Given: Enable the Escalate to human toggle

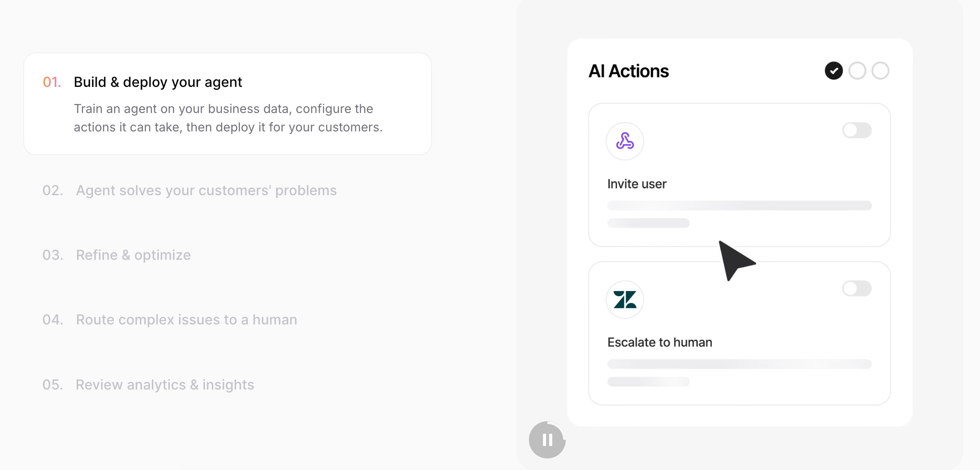Looking at the screenshot, I should click(857, 289).
